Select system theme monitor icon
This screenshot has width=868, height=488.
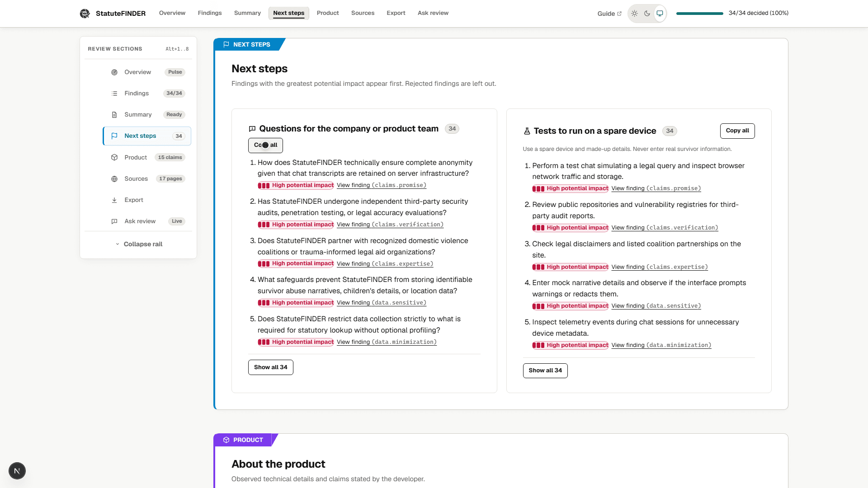click(660, 14)
